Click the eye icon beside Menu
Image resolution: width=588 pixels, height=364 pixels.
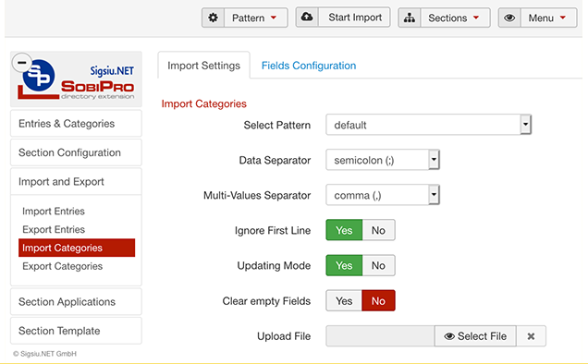(x=509, y=18)
